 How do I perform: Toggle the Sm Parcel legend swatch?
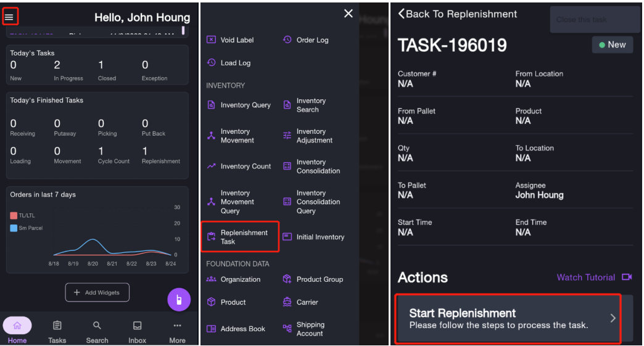[x=14, y=228]
